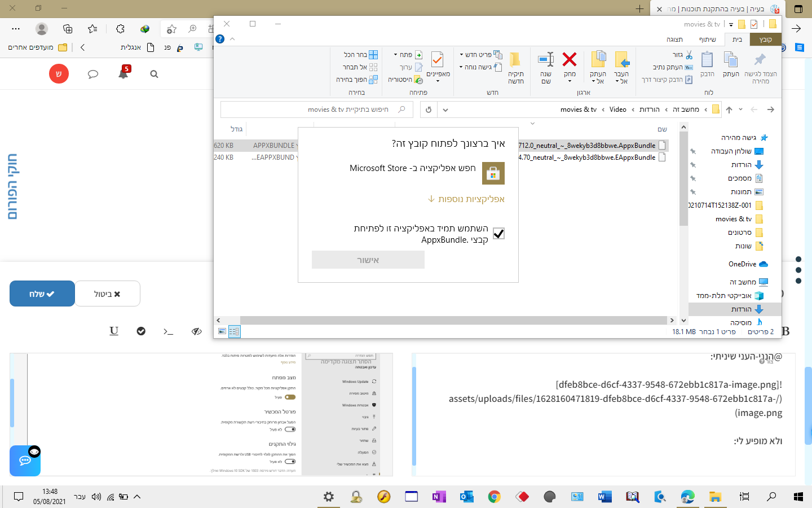The width and height of the screenshot is (812, 508).
Task: Click Paste (הדבק) in the ribbon
Action: (707, 64)
